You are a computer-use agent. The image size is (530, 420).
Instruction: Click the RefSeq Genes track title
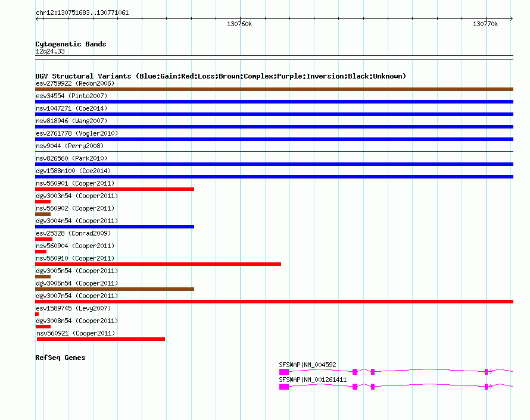pyautogui.click(x=60, y=358)
